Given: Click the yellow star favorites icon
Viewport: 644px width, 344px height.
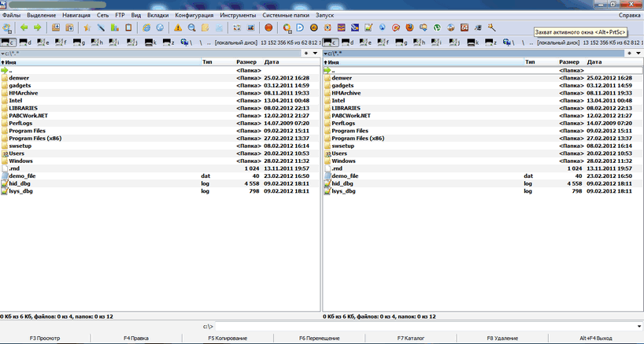Looking at the screenshot, I should click(87, 28).
